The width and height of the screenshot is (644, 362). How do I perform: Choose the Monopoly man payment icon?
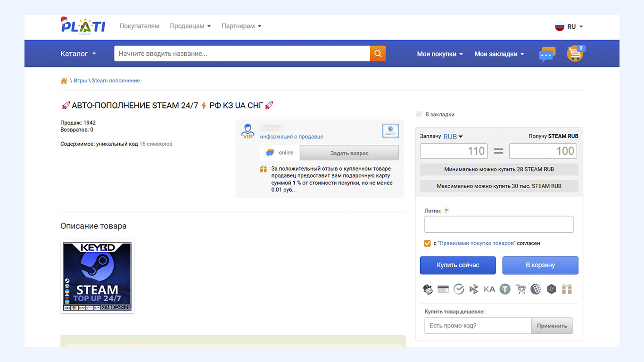coord(428,289)
